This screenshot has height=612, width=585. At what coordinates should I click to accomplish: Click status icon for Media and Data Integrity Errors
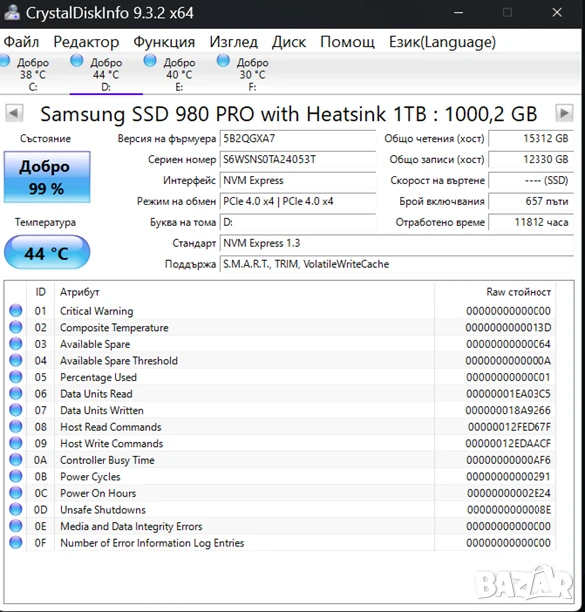(16, 526)
